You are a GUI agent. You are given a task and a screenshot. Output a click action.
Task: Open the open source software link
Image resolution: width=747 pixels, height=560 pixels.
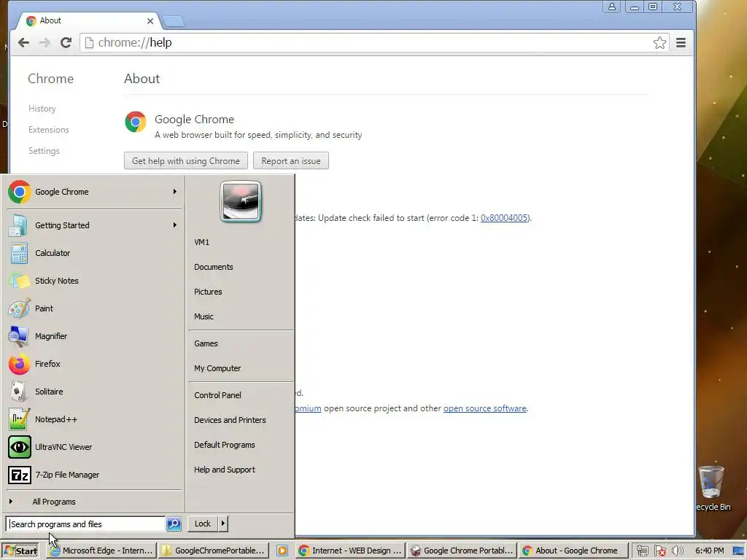(x=484, y=408)
